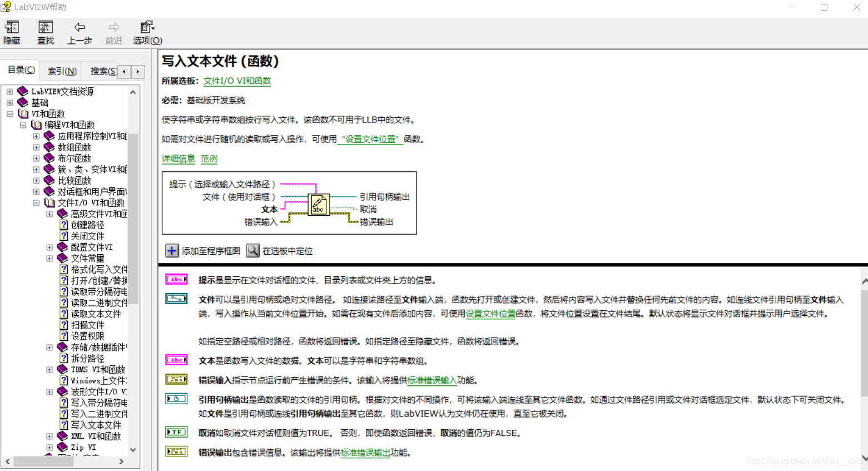The height and width of the screenshot is (471, 868).
Task: Click the 查找 (Locate) toolbar icon
Action: tap(46, 33)
